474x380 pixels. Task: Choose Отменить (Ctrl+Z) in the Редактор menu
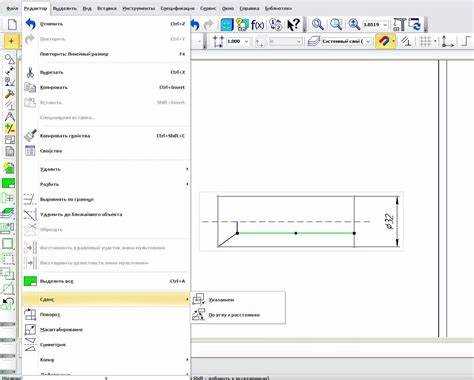tap(106, 24)
